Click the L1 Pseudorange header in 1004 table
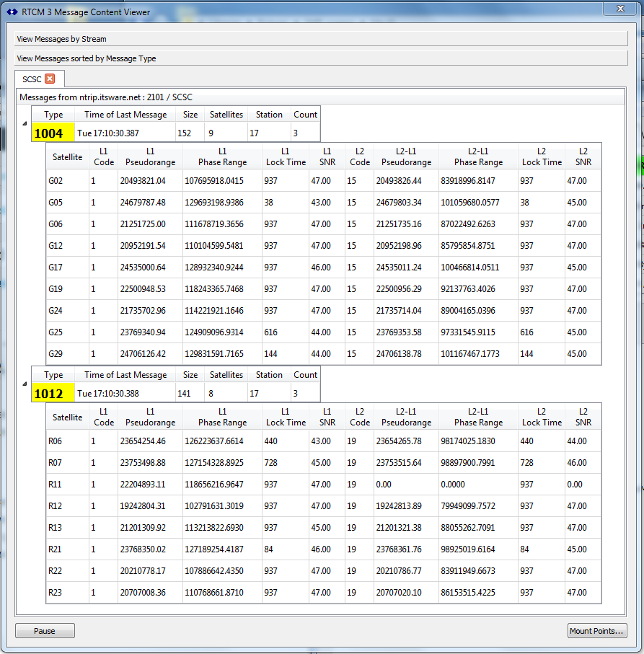This screenshot has width=644, height=654. pyautogui.click(x=150, y=156)
